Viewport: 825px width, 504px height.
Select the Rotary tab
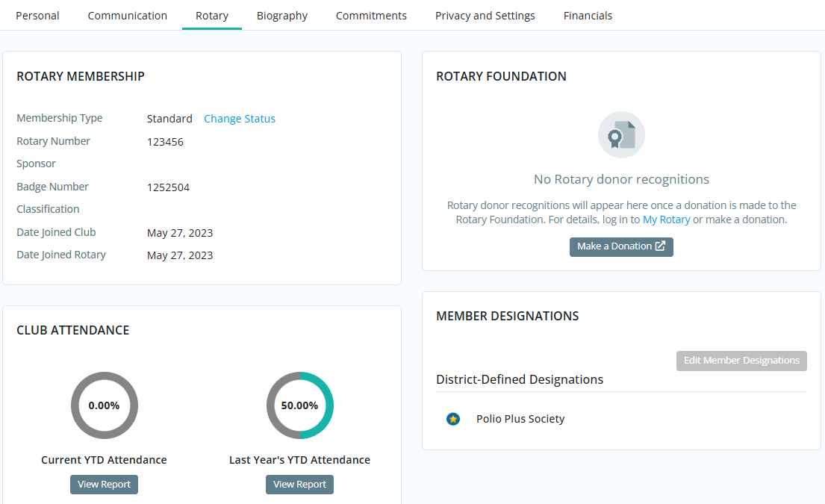point(212,16)
